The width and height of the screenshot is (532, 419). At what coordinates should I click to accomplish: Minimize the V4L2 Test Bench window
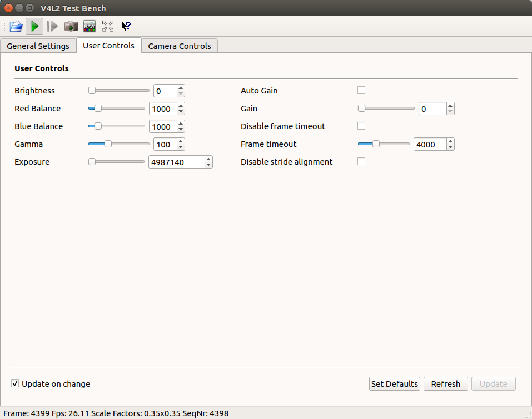click(x=19, y=8)
